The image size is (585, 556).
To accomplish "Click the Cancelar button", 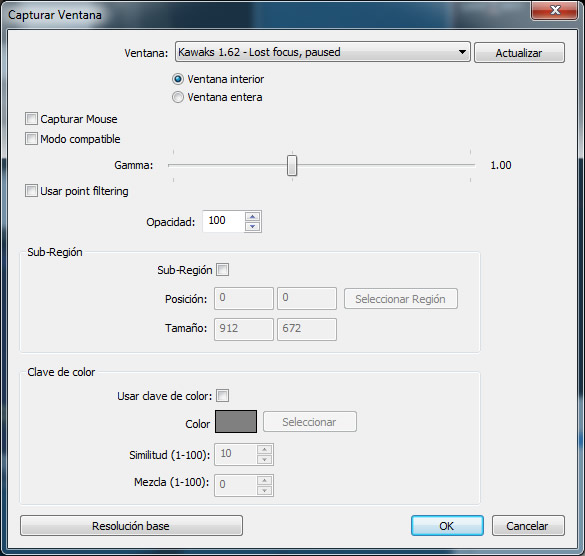I will 528,526.
